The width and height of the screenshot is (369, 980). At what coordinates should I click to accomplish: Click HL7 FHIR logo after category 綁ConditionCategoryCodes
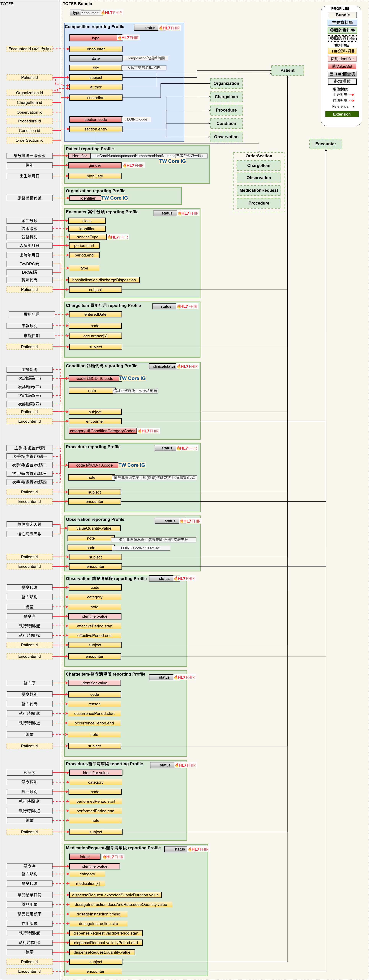[x=148, y=431]
